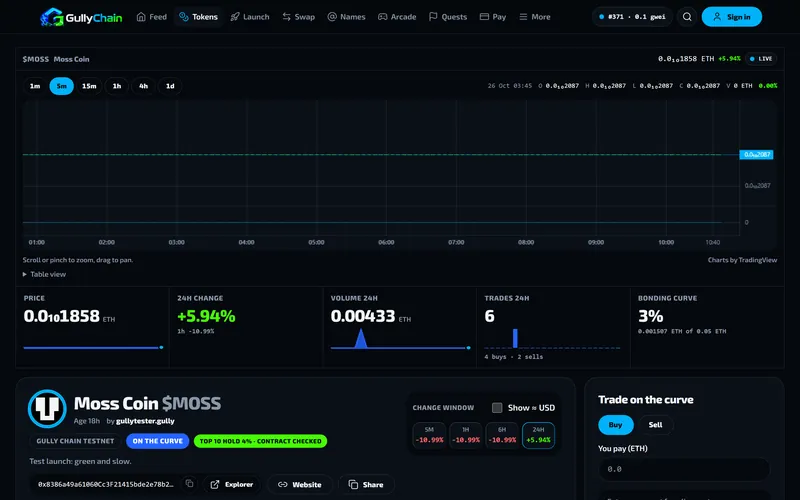Click the Sign in button
Viewport: 800px width, 500px height.
(732, 17)
